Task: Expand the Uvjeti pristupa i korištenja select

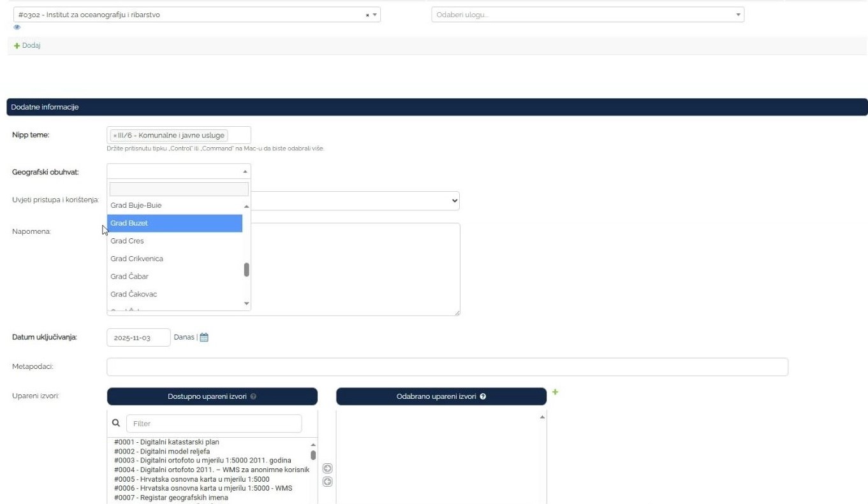Action: [x=454, y=201]
